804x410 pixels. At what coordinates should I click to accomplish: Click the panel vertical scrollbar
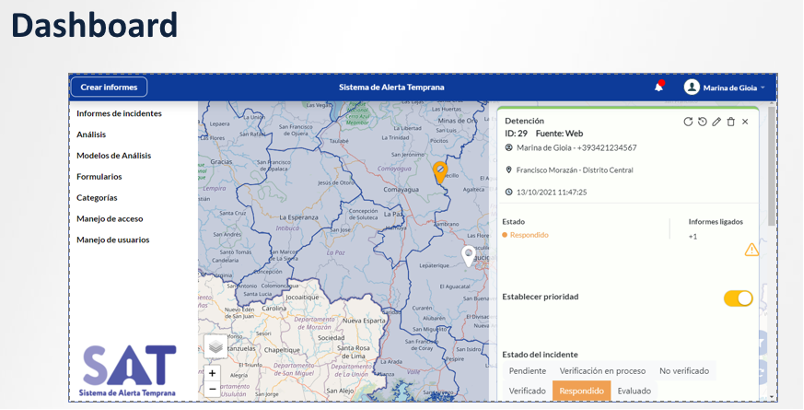771,165
